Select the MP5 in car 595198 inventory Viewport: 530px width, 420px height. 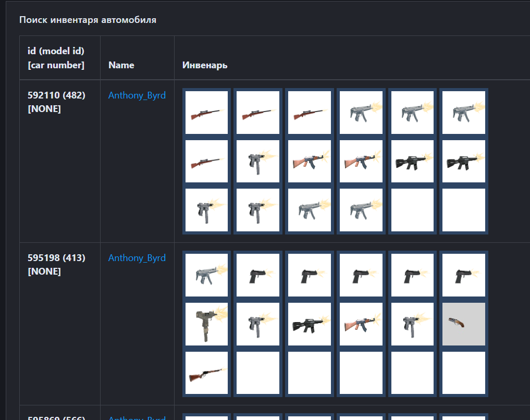click(206, 275)
